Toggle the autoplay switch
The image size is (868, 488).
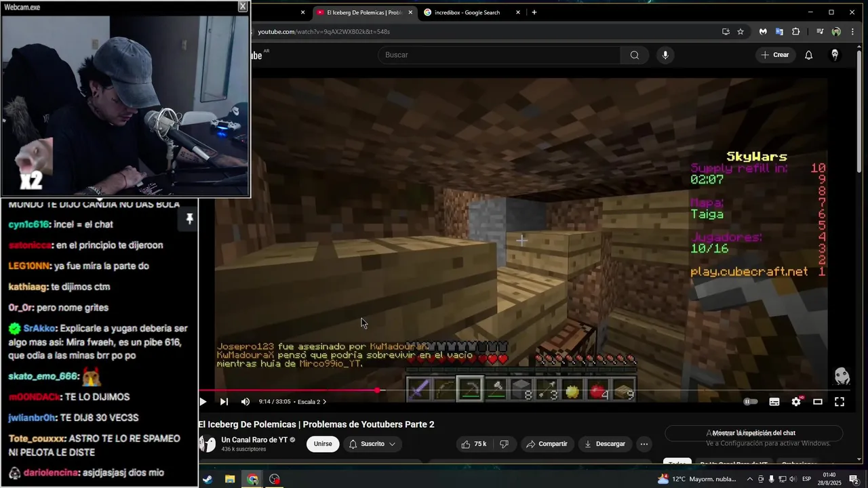[751, 402]
